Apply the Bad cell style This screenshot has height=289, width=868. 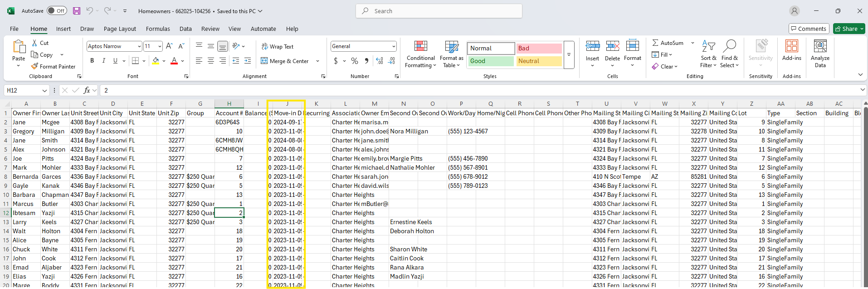(539, 48)
